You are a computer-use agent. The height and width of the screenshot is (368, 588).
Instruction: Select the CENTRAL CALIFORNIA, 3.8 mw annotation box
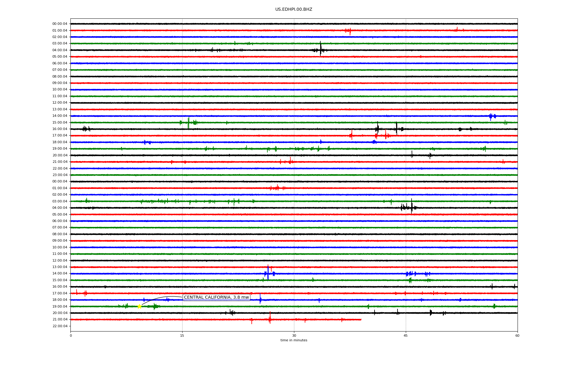216,297
